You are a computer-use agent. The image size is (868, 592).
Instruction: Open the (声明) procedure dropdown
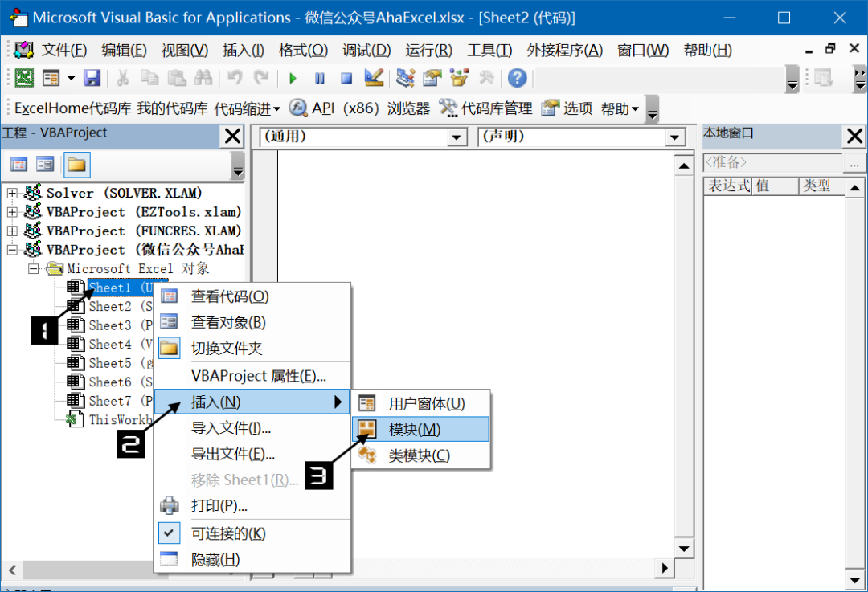click(x=674, y=137)
